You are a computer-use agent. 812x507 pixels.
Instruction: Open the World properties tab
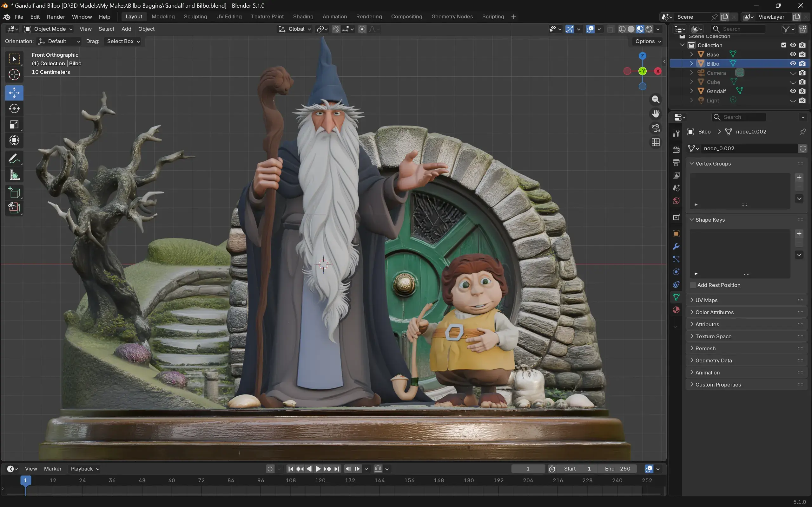(676, 201)
